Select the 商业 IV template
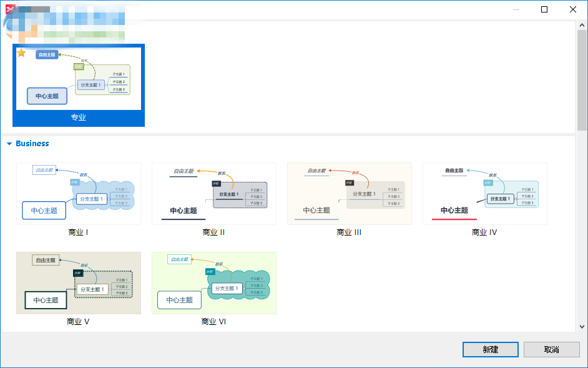Image resolution: width=588 pixels, height=368 pixels. click(x=484, y=194)
